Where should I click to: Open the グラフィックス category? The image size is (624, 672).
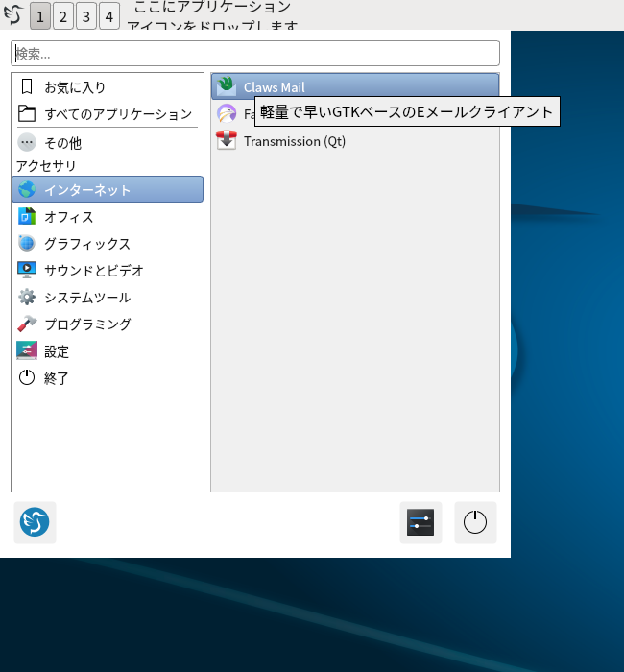[108, 244]
